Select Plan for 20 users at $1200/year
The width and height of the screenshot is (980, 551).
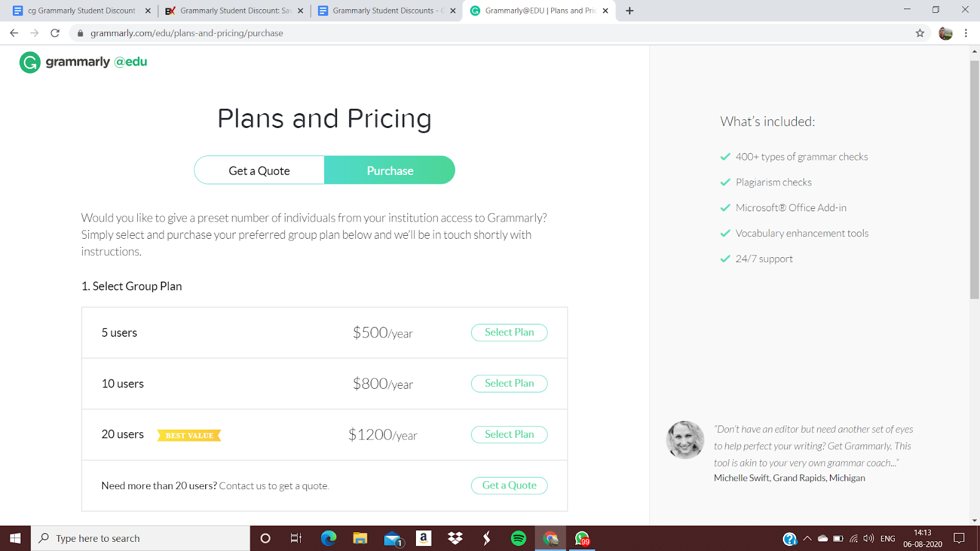tap(509, 434)
